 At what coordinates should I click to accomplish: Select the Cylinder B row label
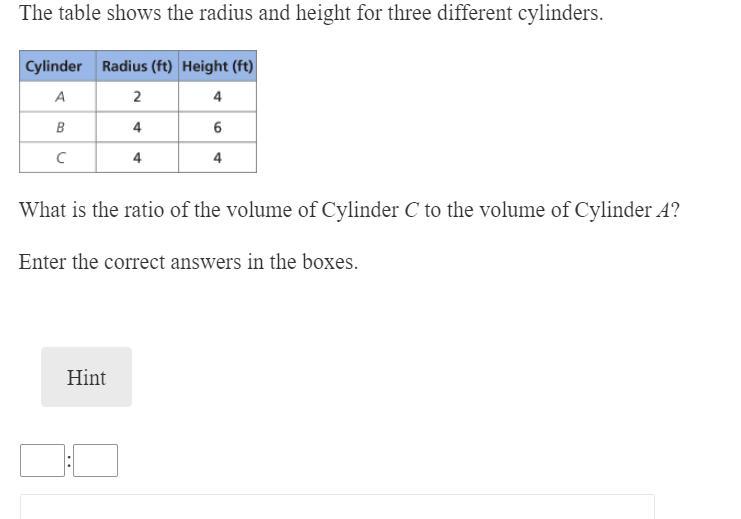tap(59, 128)
